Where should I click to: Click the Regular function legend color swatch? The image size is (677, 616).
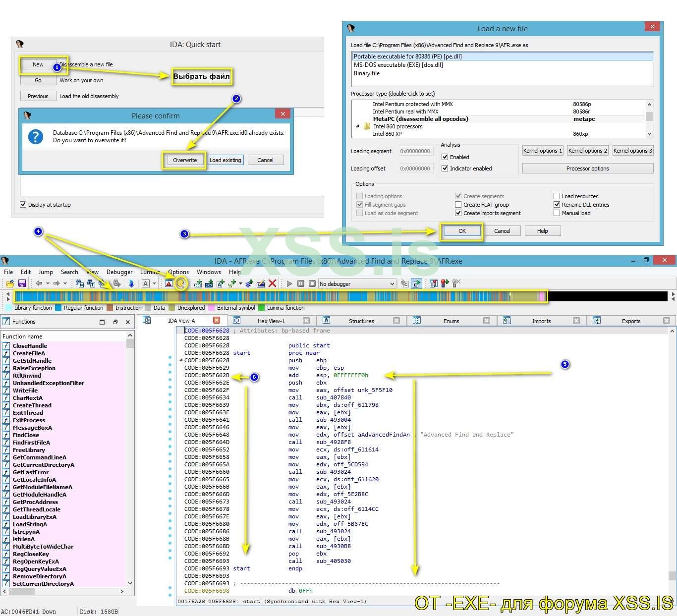click(58, 308)
